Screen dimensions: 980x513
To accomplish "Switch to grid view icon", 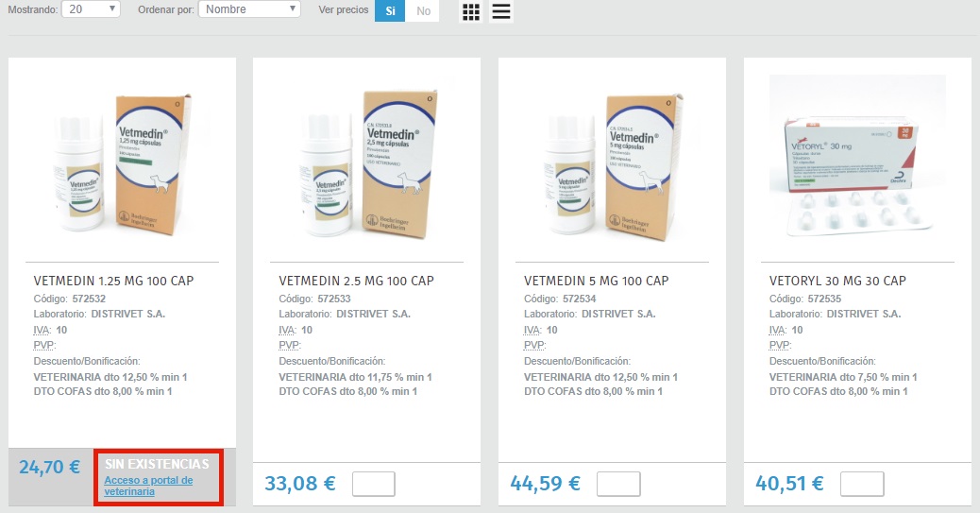I will tap(471, 11).
